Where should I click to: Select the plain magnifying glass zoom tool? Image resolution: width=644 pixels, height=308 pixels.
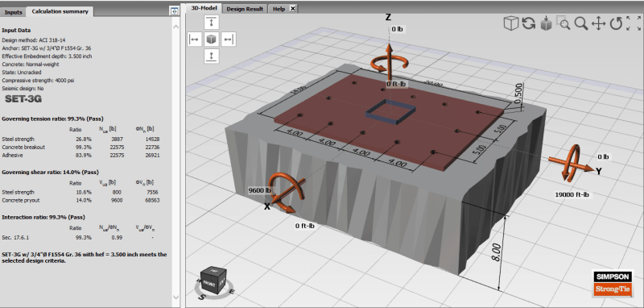click(580, 23)
